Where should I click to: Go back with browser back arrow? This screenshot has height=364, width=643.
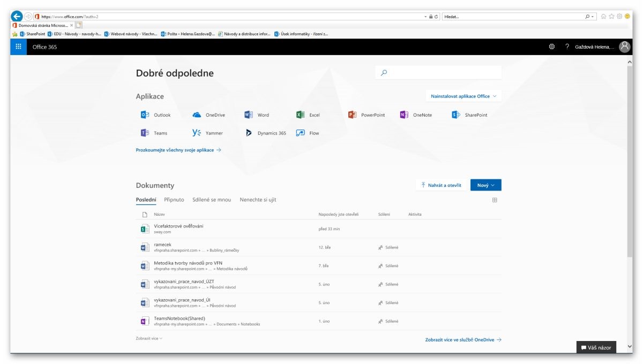(17, 16)
